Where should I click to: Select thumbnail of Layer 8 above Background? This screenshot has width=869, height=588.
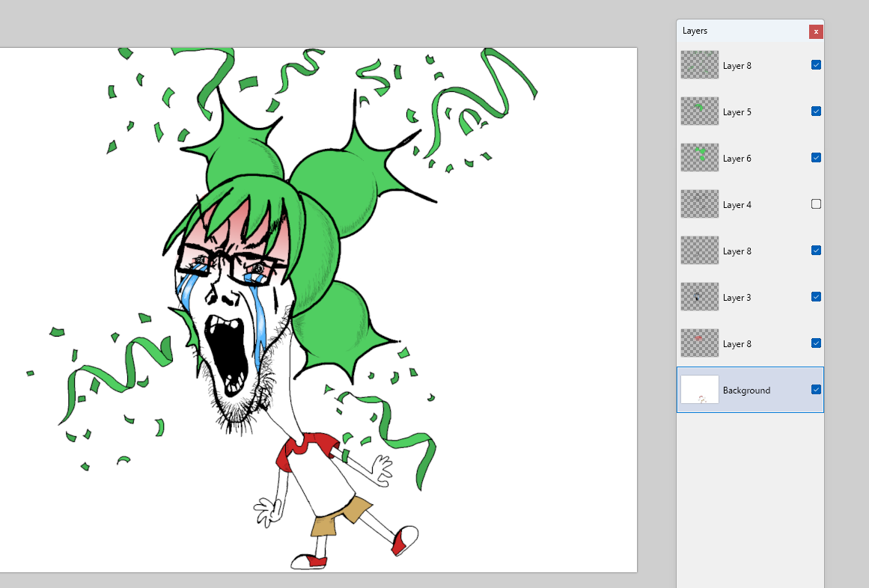699,343
